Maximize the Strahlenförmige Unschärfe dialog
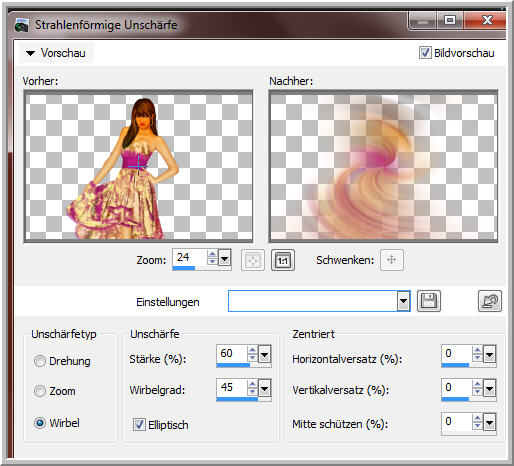The width and height of the screenshot is (514, 466). [450, 20]
